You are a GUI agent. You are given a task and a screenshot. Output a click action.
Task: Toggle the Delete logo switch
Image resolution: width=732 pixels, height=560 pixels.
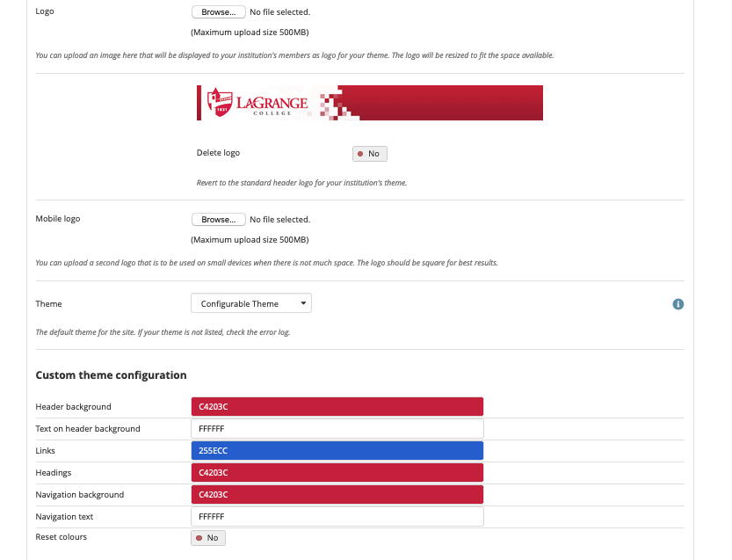[x=369, y=154]
